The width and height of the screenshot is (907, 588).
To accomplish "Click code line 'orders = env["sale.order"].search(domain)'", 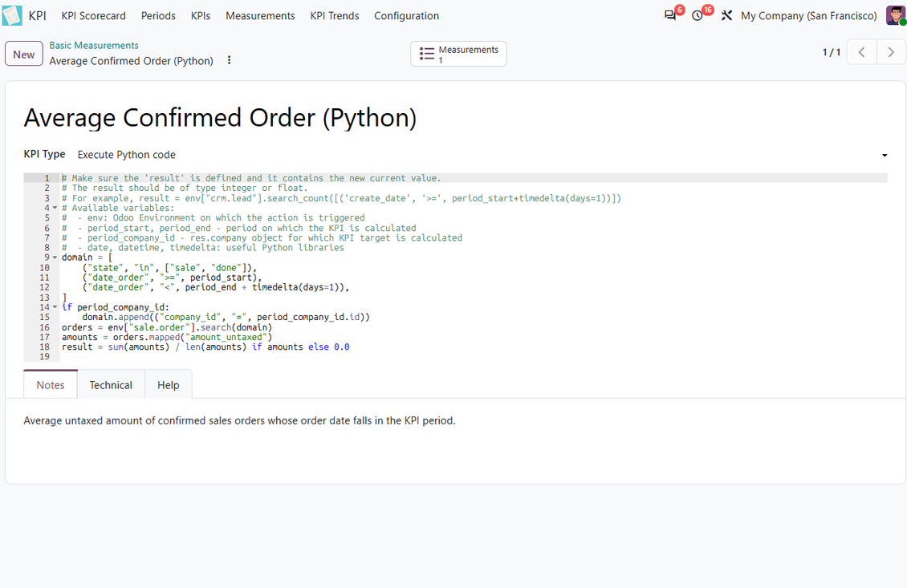I will coord(167,327).
